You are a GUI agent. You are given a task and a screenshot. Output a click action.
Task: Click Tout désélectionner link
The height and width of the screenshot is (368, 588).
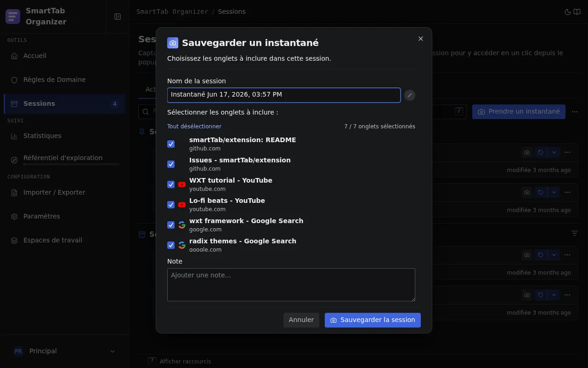[194, 126]
